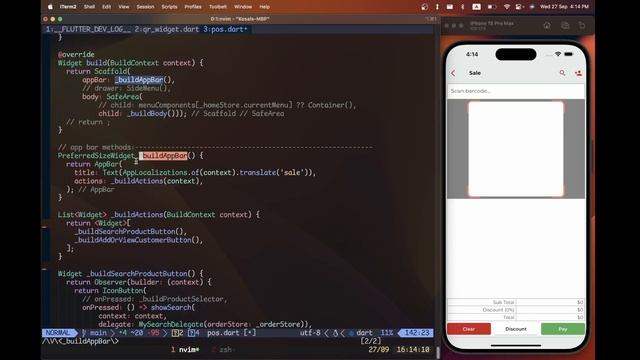Viewport: 640px width, 360px height.
Task: Tap the Discount button
Action: [516, 329]
